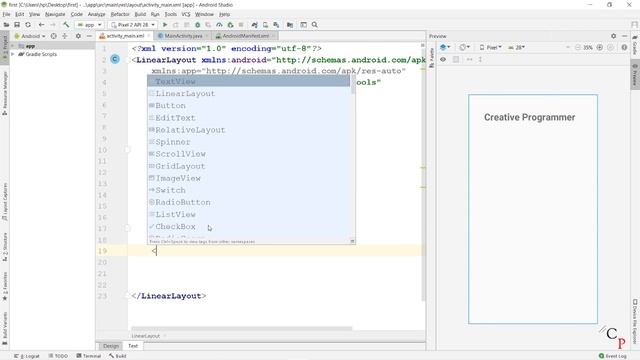Image resolution: width=640 pixels, height=360 pixels.
Task: Switch to the Design tab below editor
Action: click(x=111, y=346)
